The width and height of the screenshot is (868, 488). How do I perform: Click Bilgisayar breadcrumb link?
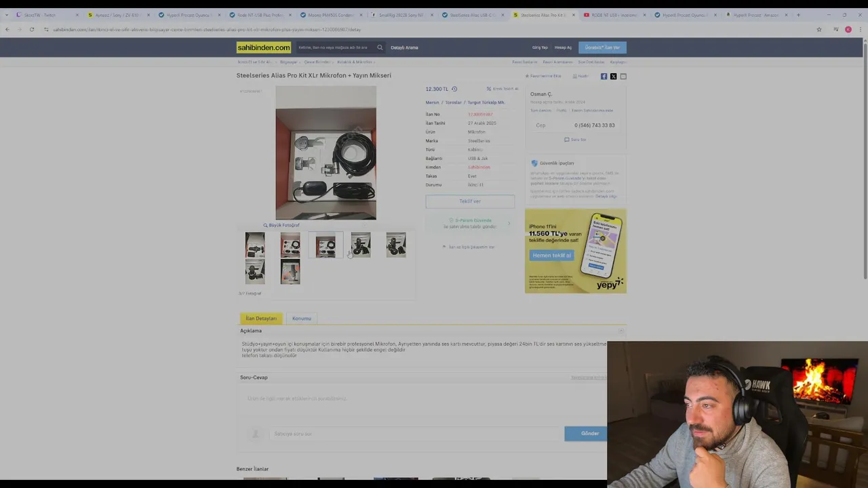coord(288,62)
